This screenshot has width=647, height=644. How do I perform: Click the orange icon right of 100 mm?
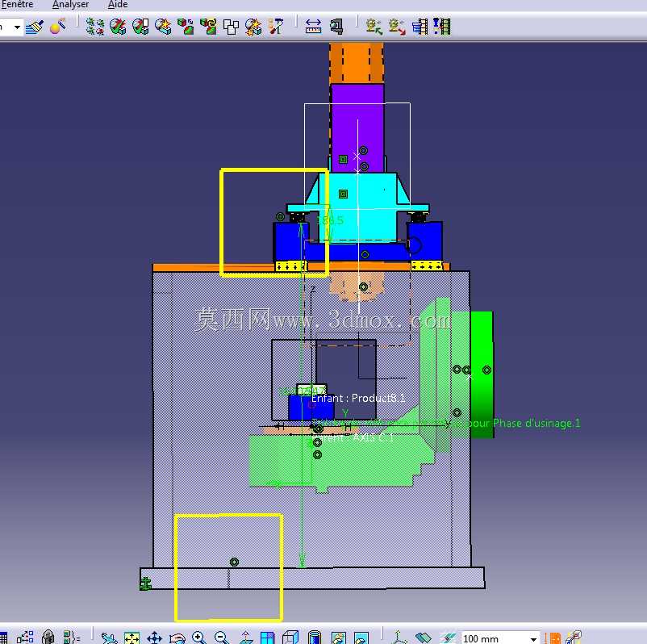(553, 638)
